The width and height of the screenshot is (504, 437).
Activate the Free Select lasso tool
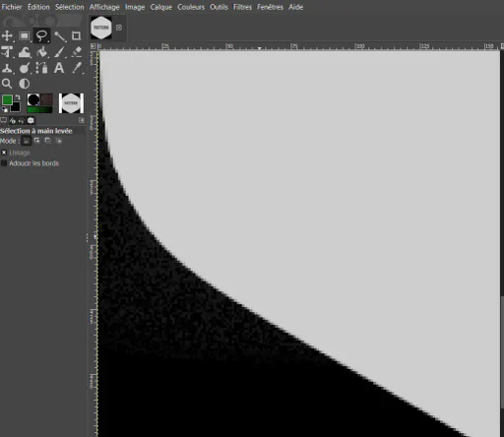click(x=41, y=35)
